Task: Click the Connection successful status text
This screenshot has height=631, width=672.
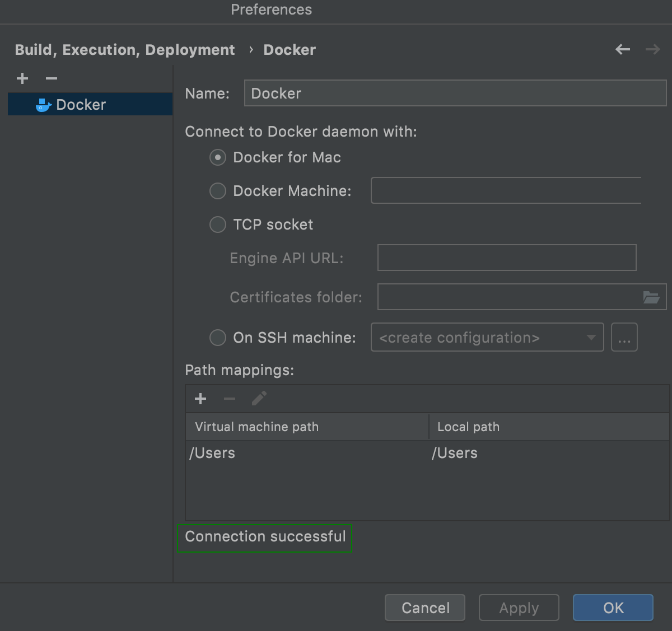Action: pos(265,536)
